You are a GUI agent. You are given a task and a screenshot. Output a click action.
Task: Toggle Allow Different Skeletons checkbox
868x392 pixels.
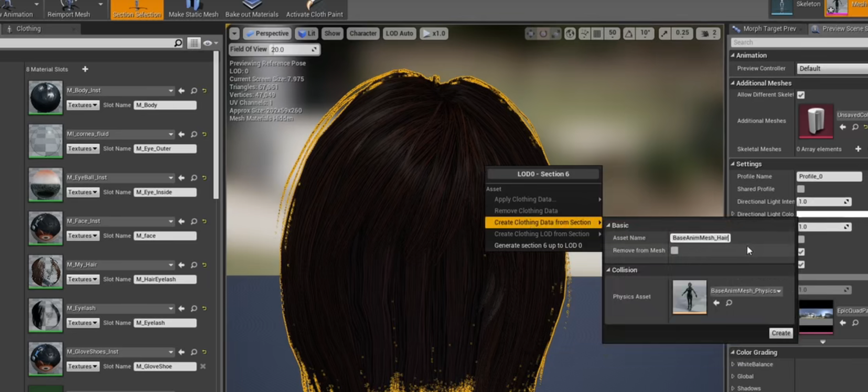point(801,95)
